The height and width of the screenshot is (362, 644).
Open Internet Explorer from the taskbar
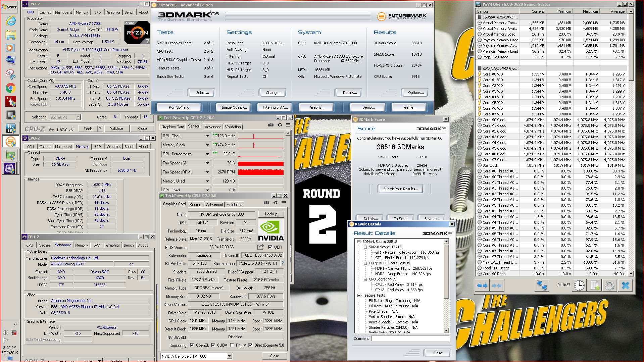click(11, 21)
